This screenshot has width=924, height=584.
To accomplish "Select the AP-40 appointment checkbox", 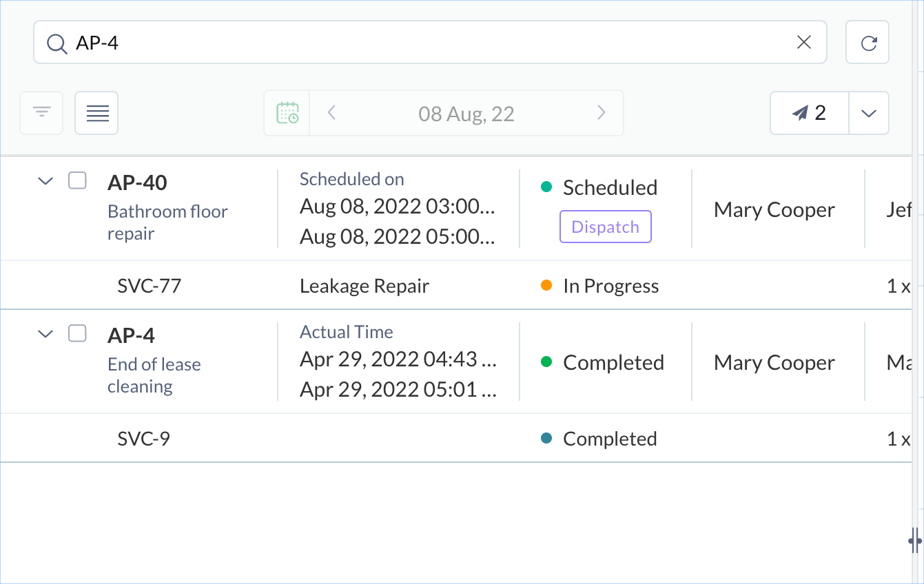I will click(77, 181).
